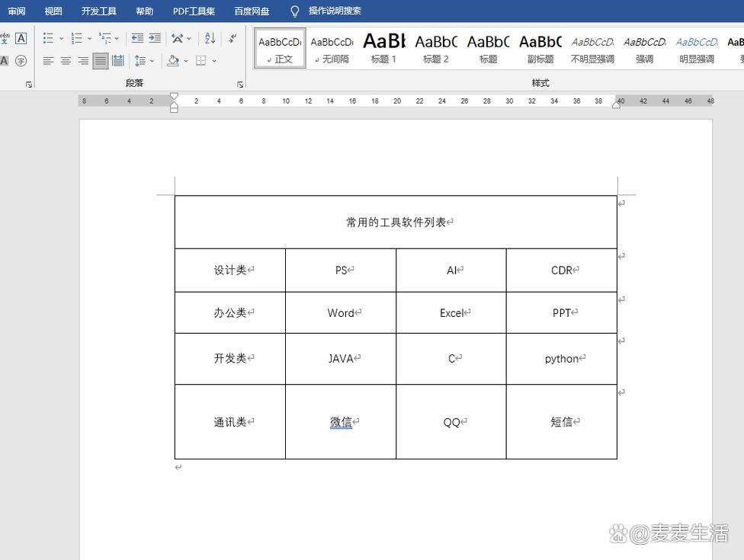744x560 pixels.
Task: Toggle show/hide paragraph marks
Action: tap(232, 38)
